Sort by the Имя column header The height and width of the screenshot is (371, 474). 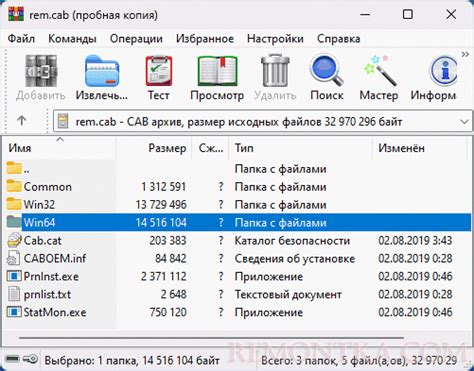coord(60,148)
